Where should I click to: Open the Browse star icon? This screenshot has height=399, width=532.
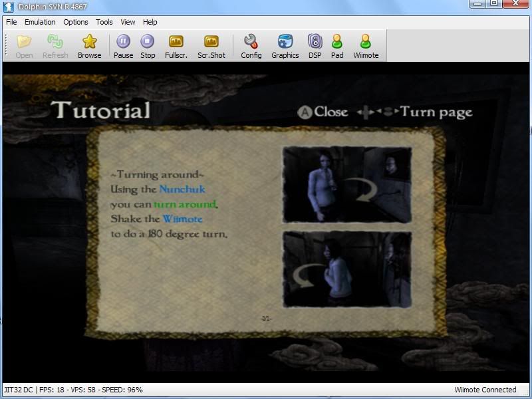(x=89, y=47)
